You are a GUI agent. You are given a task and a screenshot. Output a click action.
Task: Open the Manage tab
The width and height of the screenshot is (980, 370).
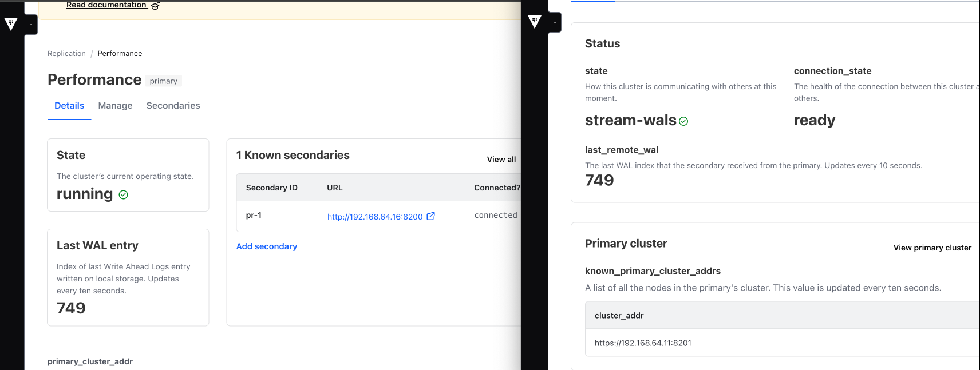pyautogui.click(x=115, y=106)
